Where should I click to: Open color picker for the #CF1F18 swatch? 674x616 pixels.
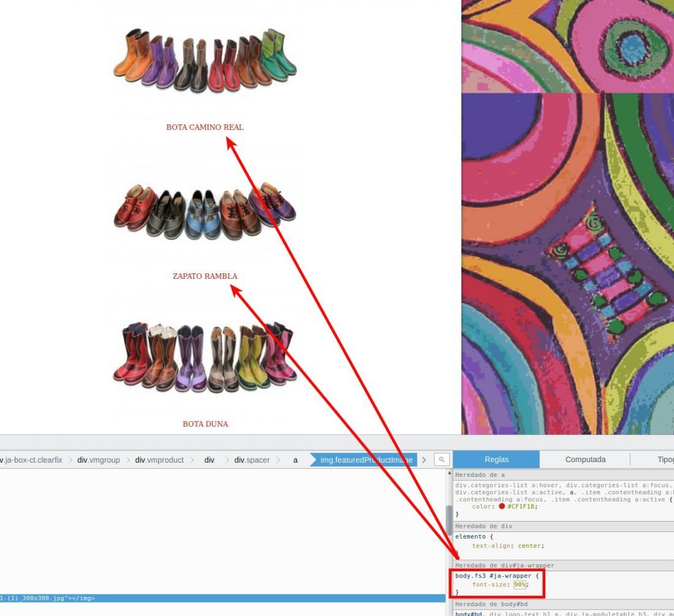pyautogui.click(x=502, y=506)
